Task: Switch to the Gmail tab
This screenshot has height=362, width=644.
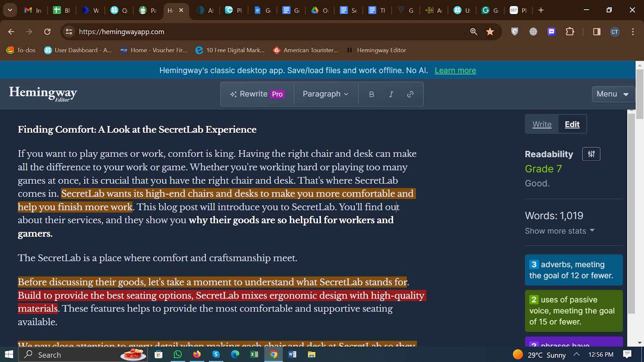Action: pyautogui.click(x=33, y=10)
